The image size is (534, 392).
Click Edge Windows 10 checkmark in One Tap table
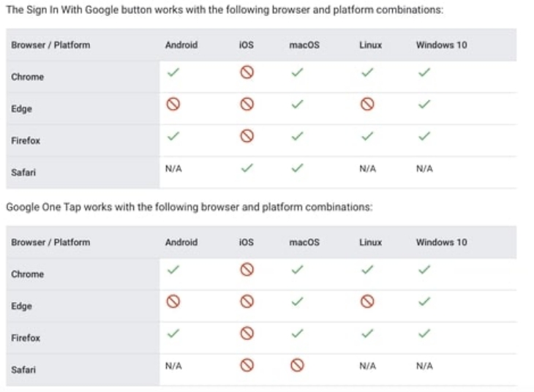pos(424,301)
